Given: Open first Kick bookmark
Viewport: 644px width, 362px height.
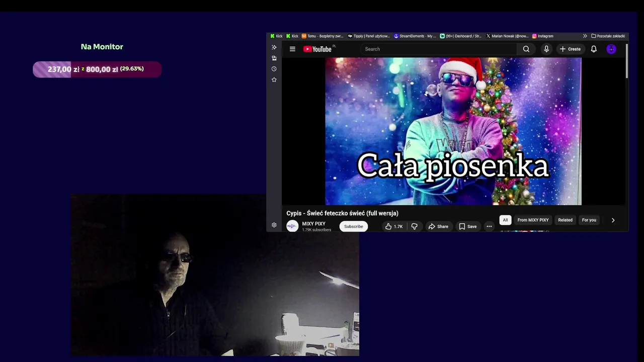Looking at the screenshot, I should (276, 36).
